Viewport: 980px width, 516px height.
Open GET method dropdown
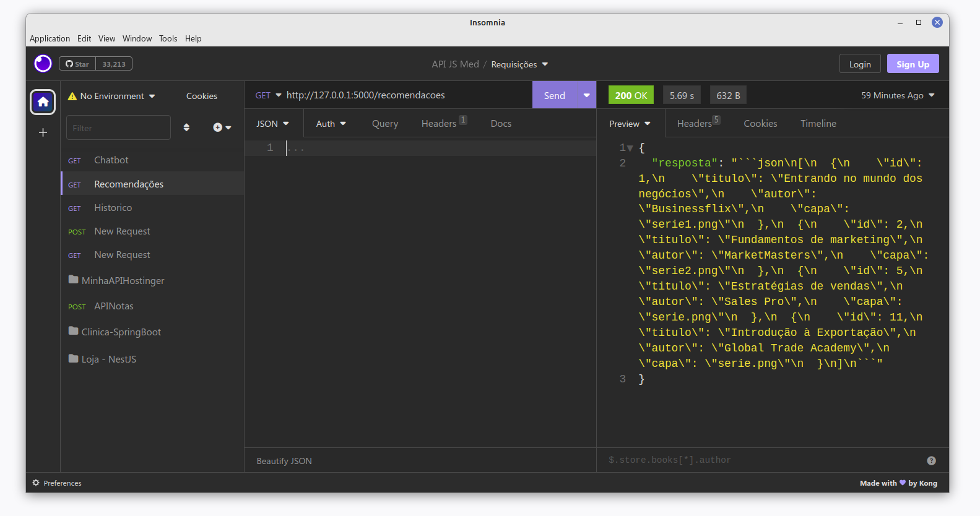point(268,95)
